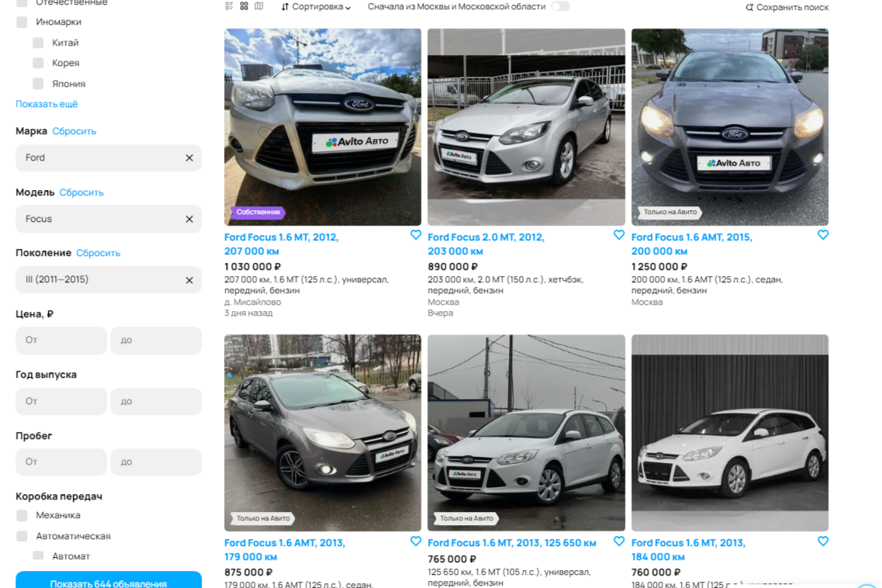Open Ford Focus 1.6 MT, 2013, 125 650 км title
The height and width of the screenshot is (588, 882).
pos(512,543)
